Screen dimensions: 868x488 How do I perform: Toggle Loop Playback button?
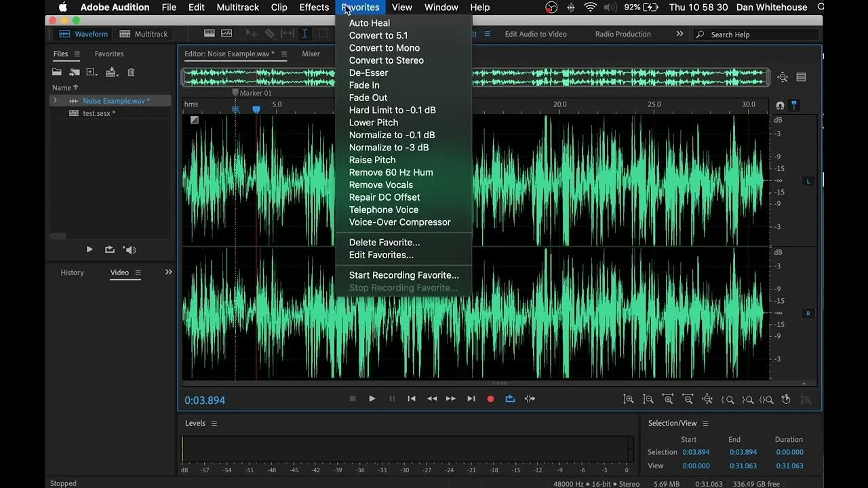(510, 399)
